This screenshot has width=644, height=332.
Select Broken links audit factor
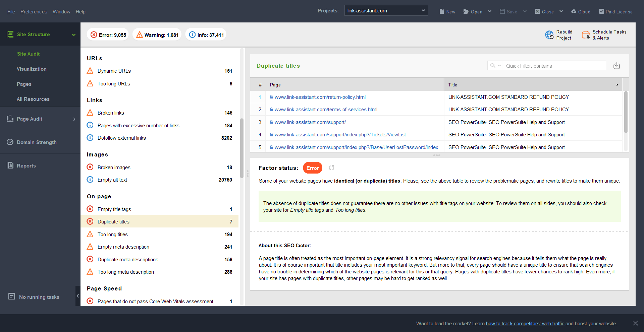coord(159,113)
